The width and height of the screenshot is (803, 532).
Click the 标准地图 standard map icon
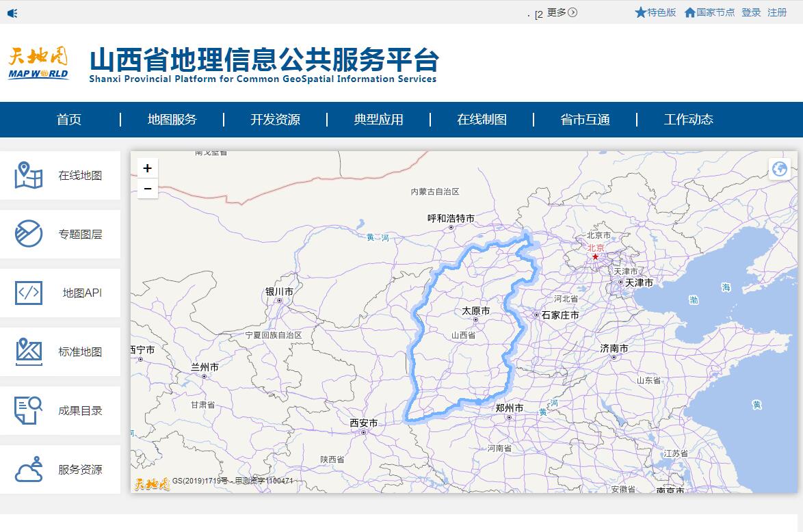[x=29, y=351]
